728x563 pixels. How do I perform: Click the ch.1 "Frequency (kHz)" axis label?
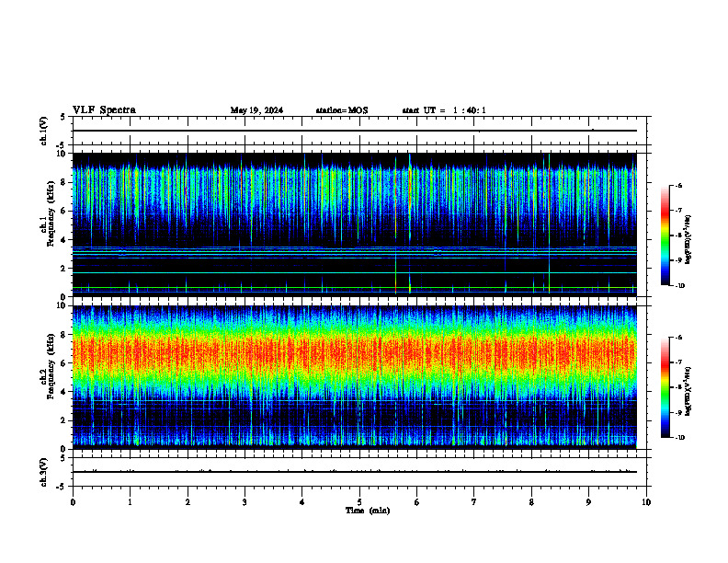pyautogui.click(x=51, y=214)
